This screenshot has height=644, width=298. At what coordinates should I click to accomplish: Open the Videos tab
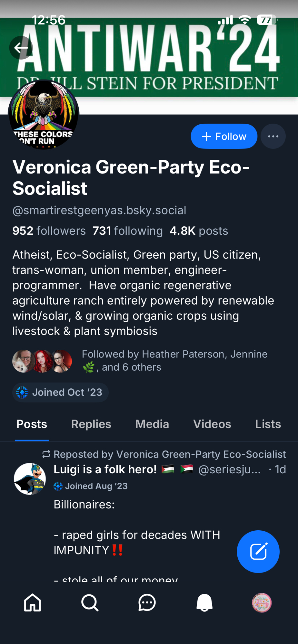tap(212, 424)
